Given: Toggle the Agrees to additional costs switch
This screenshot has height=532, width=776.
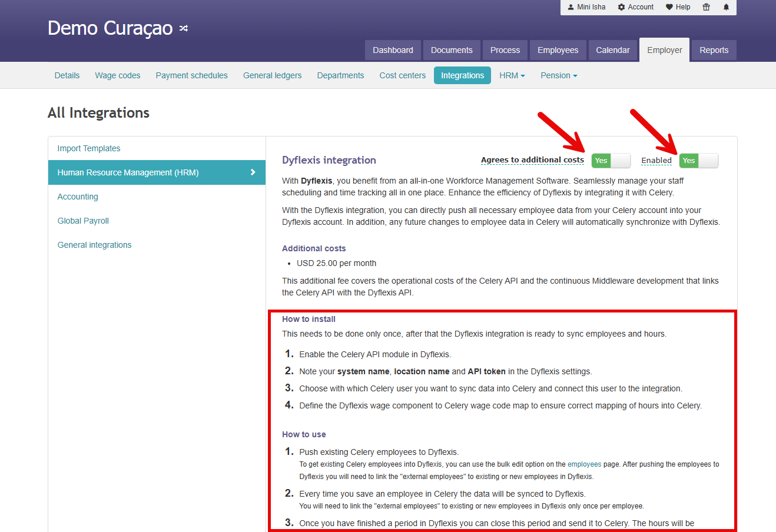Looking at the screenshot, I should pyautogui.click(x=611, y=161).
